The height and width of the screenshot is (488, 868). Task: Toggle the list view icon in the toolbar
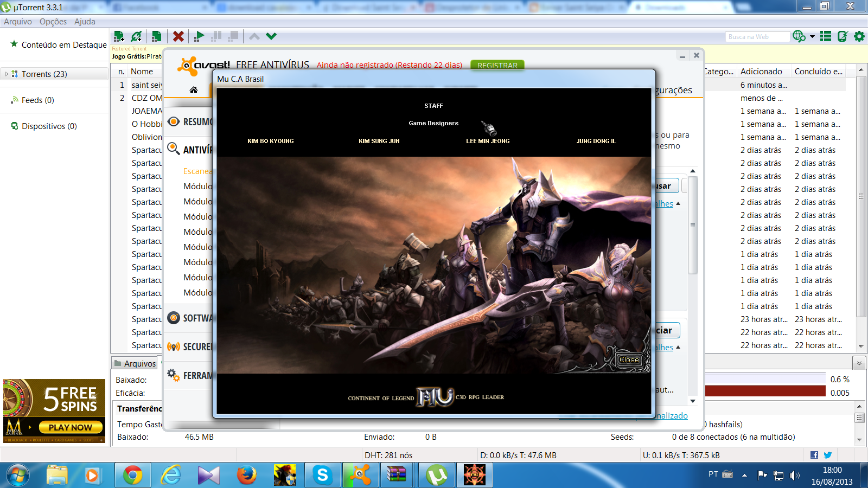coord(826,36)
